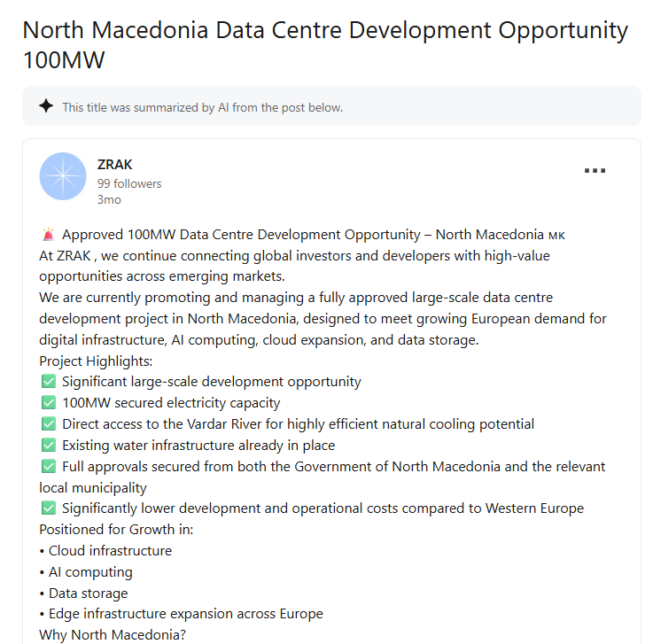Click the checkmark beside 100MW secured electricity
653x644 pixels.
pos(49,402)
